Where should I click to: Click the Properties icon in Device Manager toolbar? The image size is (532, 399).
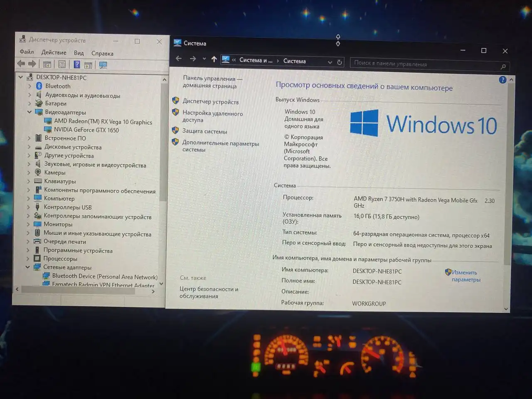pyautogui.click(x=62, y=64)
